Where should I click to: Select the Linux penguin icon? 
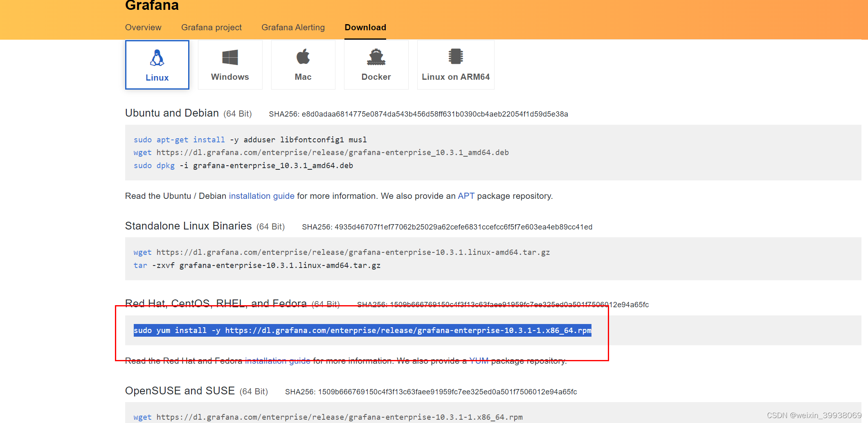pyautogui.click(x=157, y=58)
